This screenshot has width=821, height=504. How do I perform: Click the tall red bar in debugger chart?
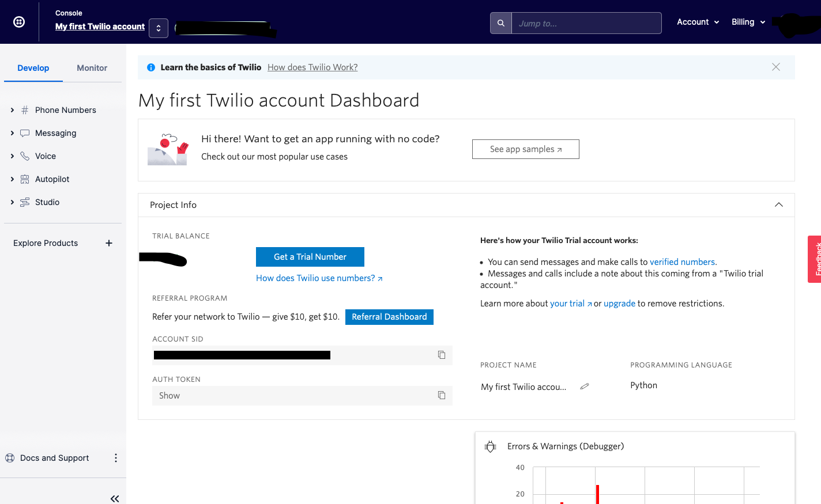point(597,494)
